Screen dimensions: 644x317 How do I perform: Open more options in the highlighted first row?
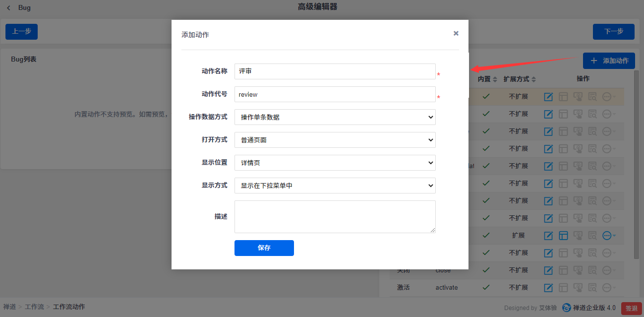click(607, 97)
